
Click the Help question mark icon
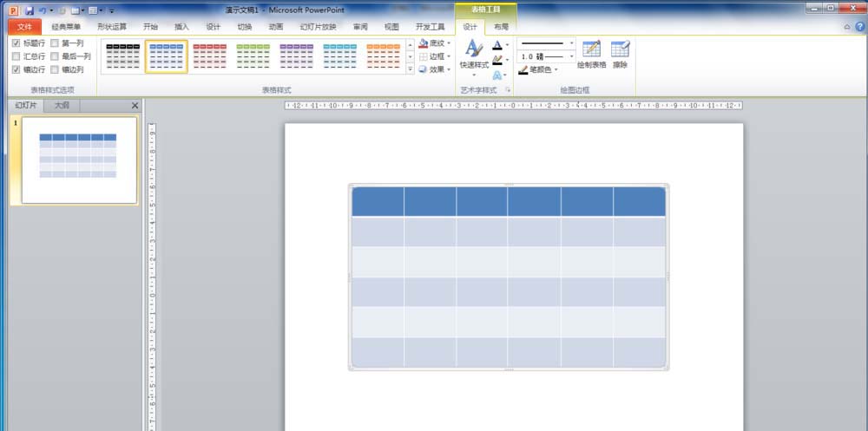(859, 27)
